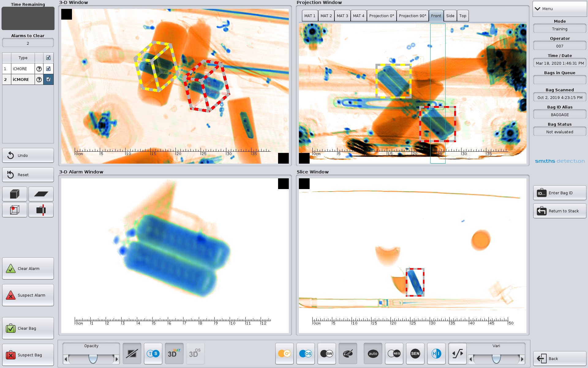The width and height of the screenshot is (588, 368).
Task: Select the HI high-intensity filter
Action: click(436, 354)
